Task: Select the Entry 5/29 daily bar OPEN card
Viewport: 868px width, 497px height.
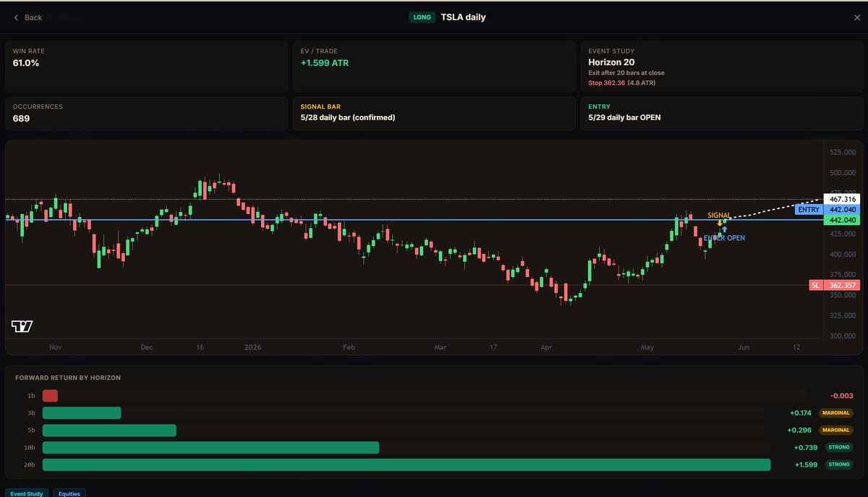Action: (721, 114)
